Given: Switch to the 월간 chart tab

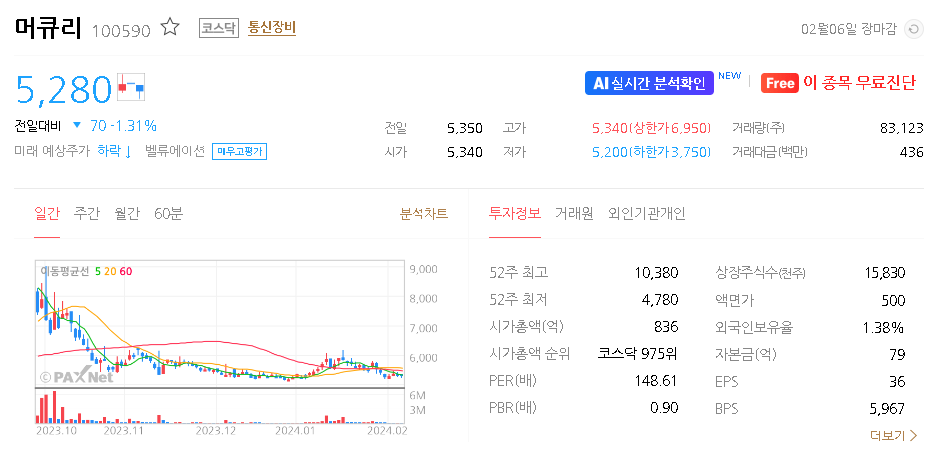Looking at the screenshot, I should 127,214.
